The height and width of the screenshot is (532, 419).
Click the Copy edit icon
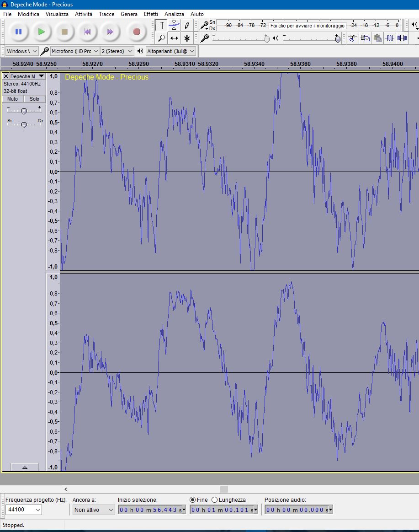pos(365,38)
